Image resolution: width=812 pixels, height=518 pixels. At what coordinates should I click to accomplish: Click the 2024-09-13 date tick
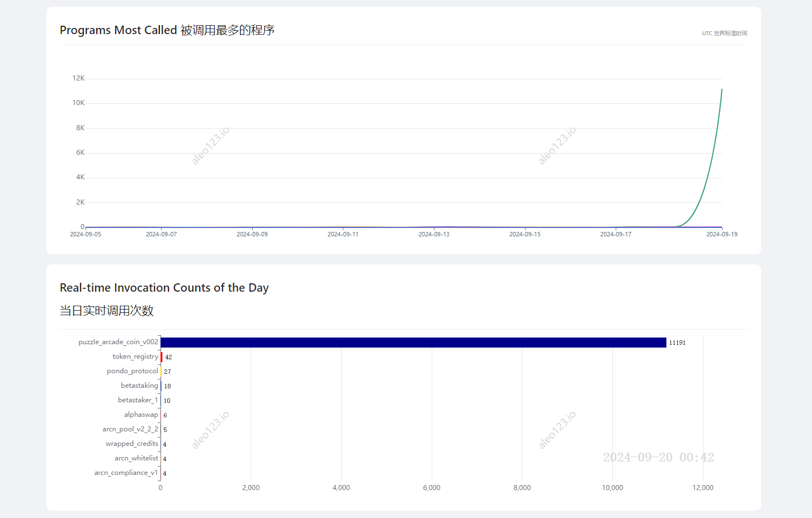coord(434,235)
